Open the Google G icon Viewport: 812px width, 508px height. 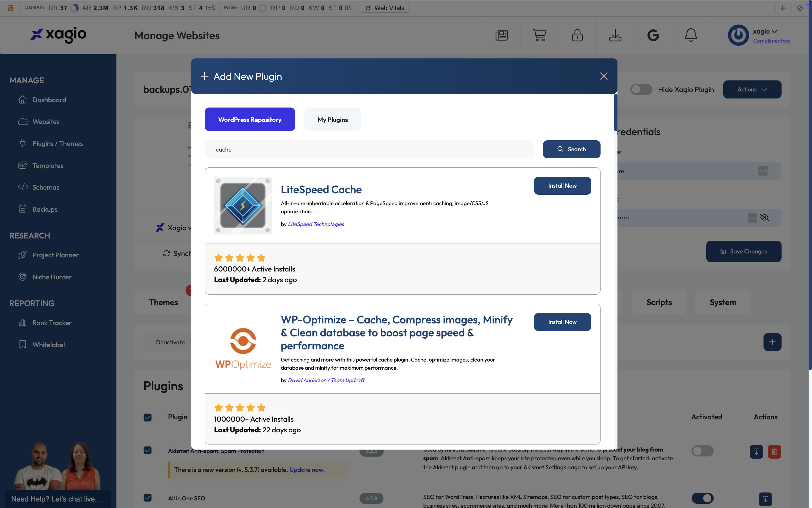tap(653, 35)
